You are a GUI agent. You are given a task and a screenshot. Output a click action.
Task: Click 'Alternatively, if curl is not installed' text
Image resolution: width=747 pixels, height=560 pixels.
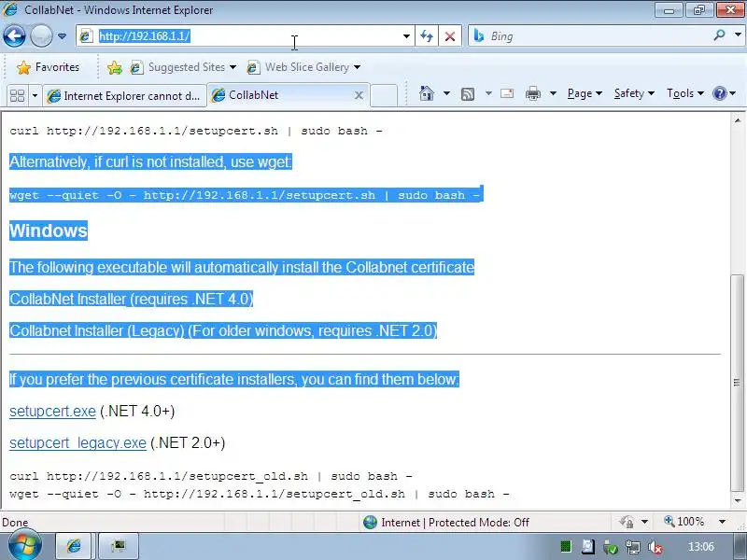tap(150, 161)
